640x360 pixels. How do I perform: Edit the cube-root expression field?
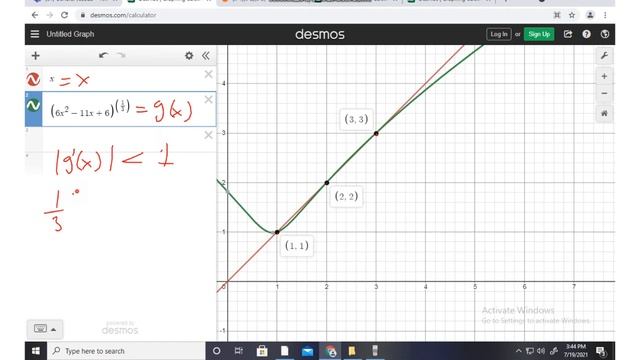(129, 109)
